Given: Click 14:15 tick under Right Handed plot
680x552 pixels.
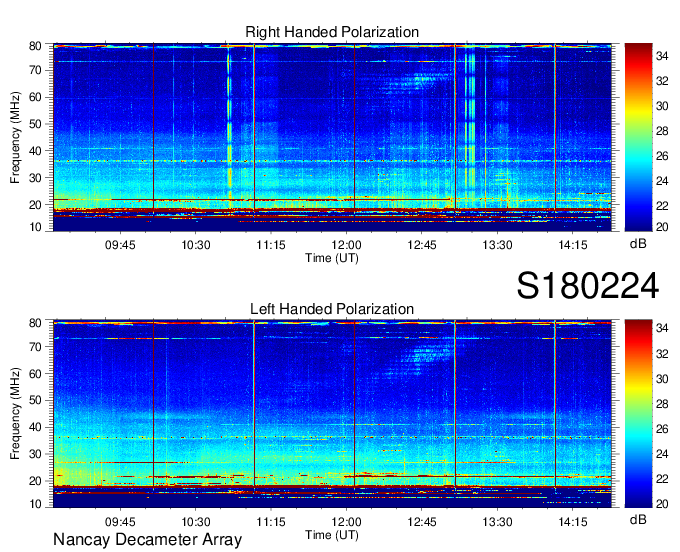Looking at the screenshot, I should click(x=573, y=245).
